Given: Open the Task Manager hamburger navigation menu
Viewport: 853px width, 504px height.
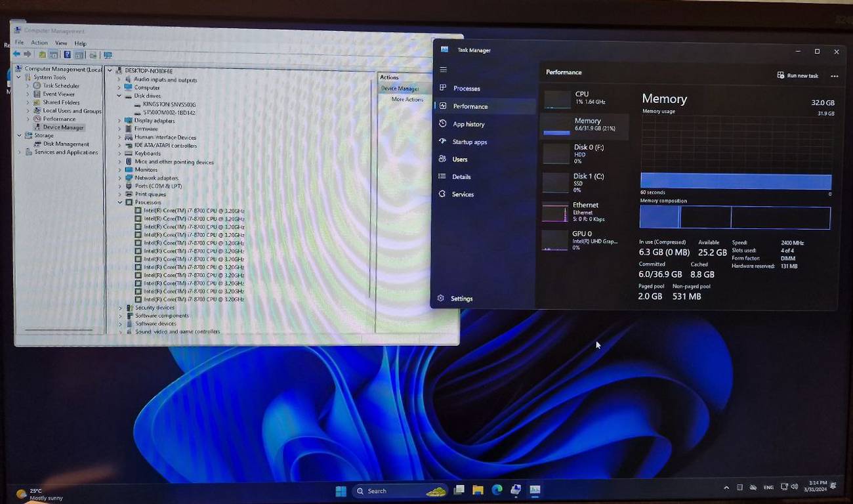Looking at the screenshot, I should coord(443,70).
